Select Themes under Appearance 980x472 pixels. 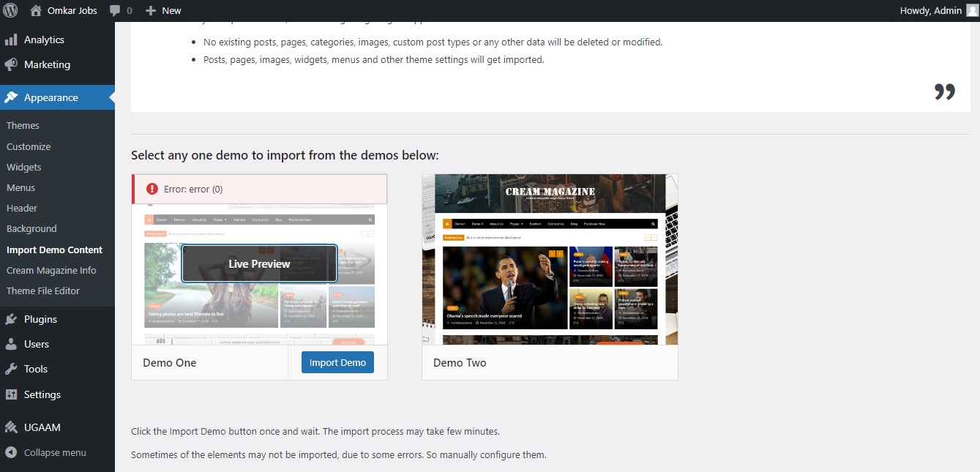click(x=23, y=125)
